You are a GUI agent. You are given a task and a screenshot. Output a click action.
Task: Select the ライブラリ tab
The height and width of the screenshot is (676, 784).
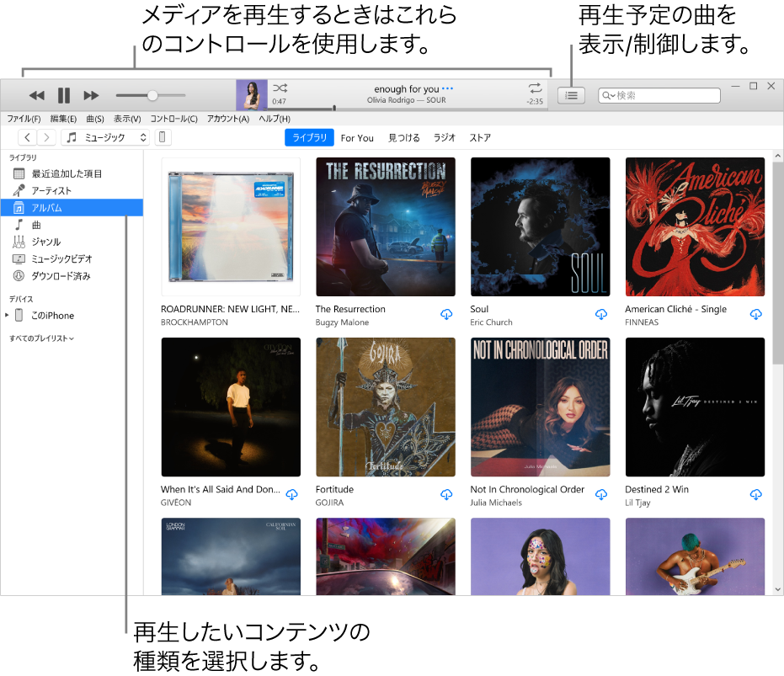tap(310, 137)
